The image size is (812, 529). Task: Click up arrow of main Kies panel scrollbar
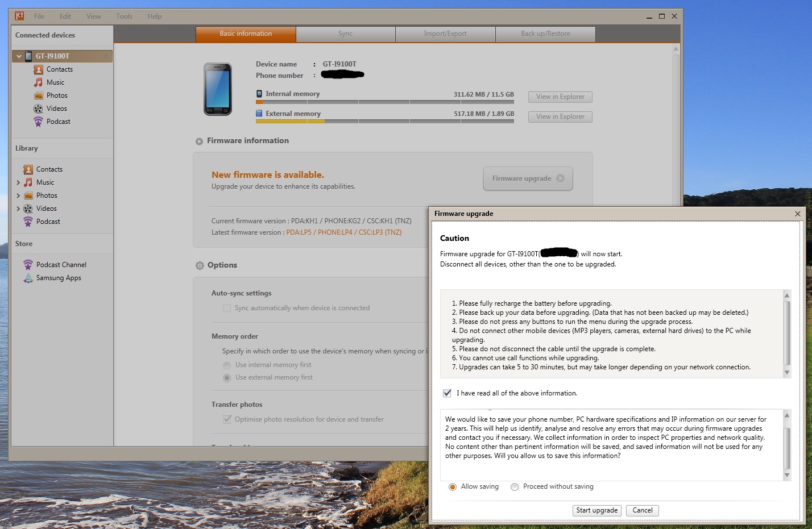coord(676,49)
